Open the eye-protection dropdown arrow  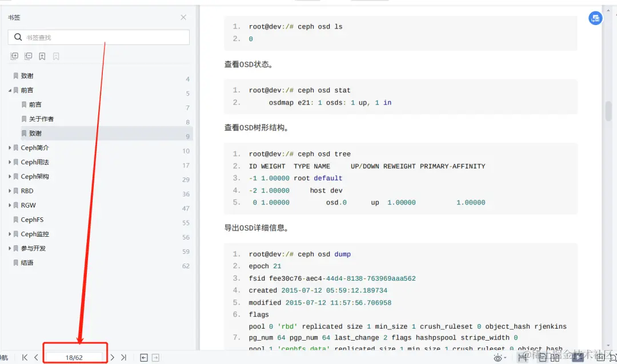click(505, 358)
